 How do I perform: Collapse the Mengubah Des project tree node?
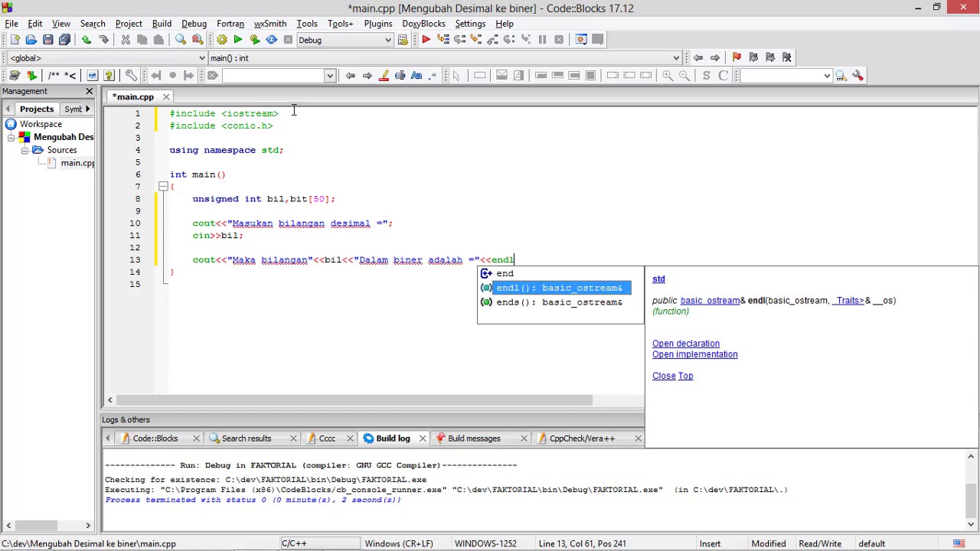coord(11,137)
